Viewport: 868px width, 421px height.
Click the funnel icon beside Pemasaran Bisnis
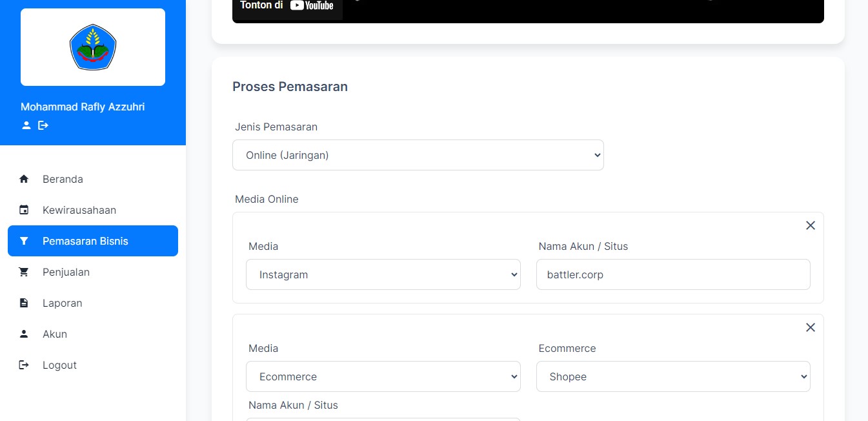(x=24, y=241)
